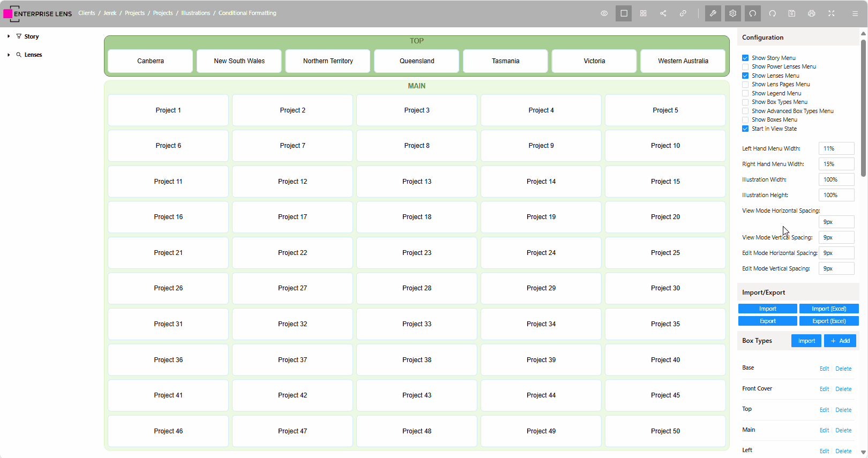Go to Illustrations in the breadcrumb
The height and width of the screenshot is (458, 868).
click(x=196, y=13)
